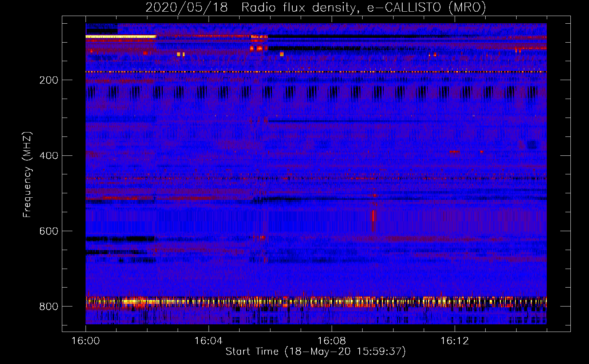
Task: Click the 'Start Time (18-May-20 15:59:37)' label
Action: (316, 352)
